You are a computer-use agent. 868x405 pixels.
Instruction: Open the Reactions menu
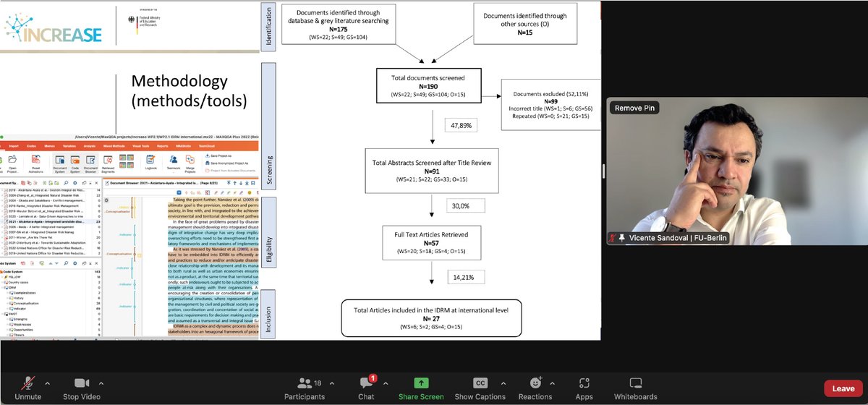pos(535,388)
